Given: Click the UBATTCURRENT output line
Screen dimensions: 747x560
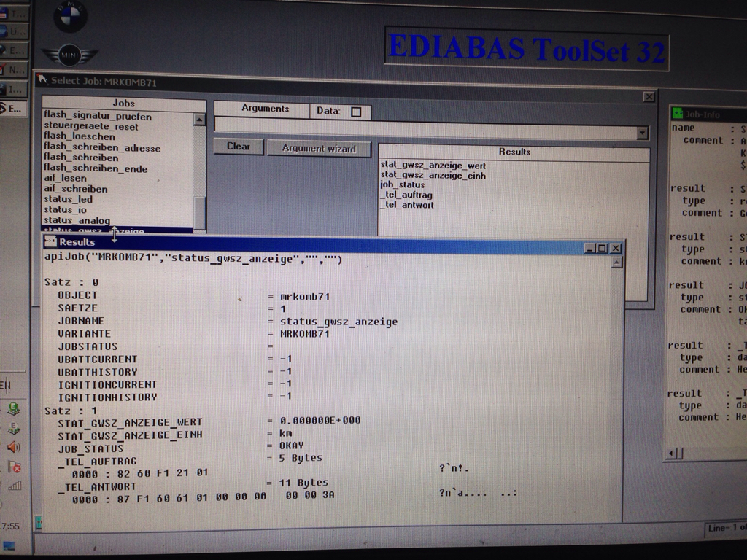Looking at the screenshot, I should click(x=175, y=359).
